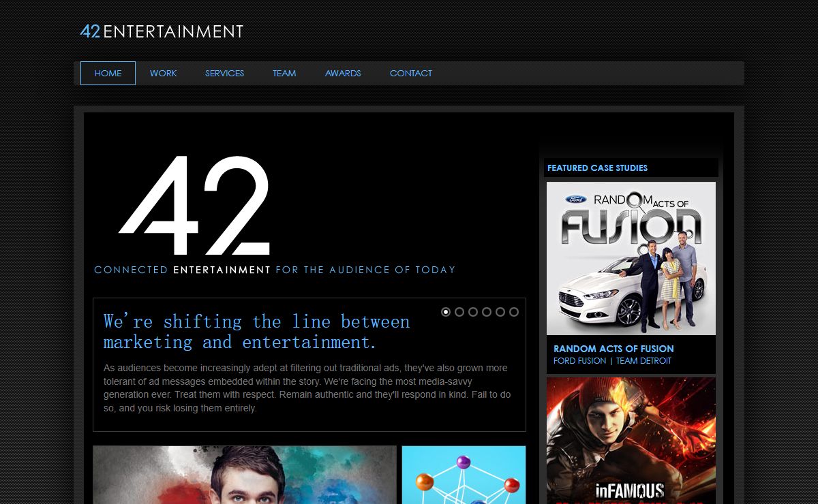
Task: Click the headline about shifting the line
Action: [x=257, y=332]
